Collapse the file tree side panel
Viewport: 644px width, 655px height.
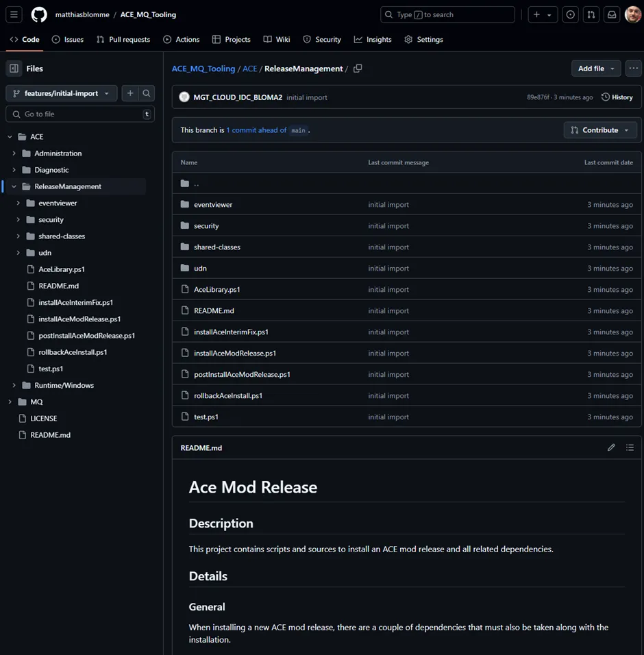click(14, 69)
